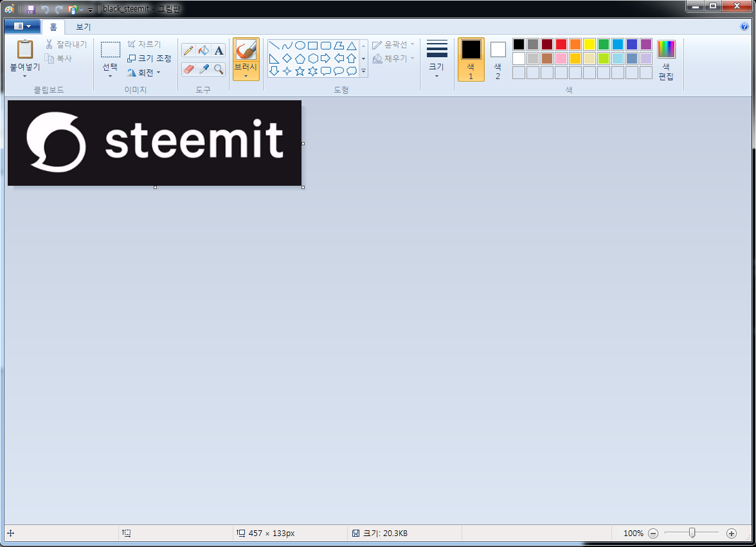
Task: Select the Text tool
Action: click(219, 50)
